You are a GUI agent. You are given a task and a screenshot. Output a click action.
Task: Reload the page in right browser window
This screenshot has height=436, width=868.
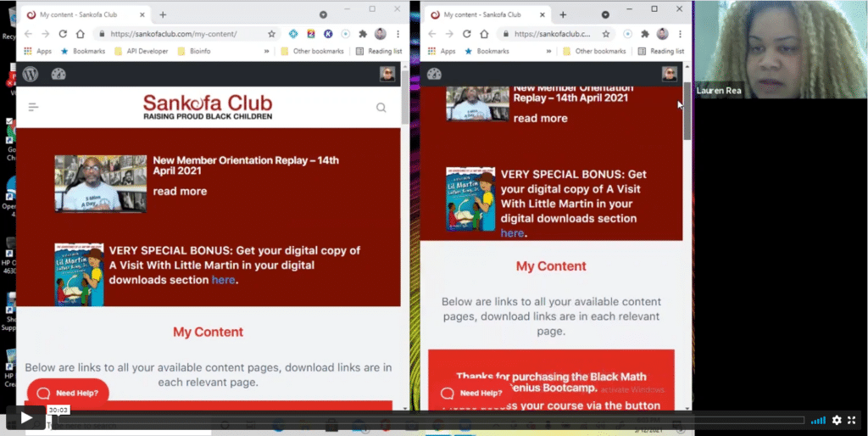(x=467, y=34)
